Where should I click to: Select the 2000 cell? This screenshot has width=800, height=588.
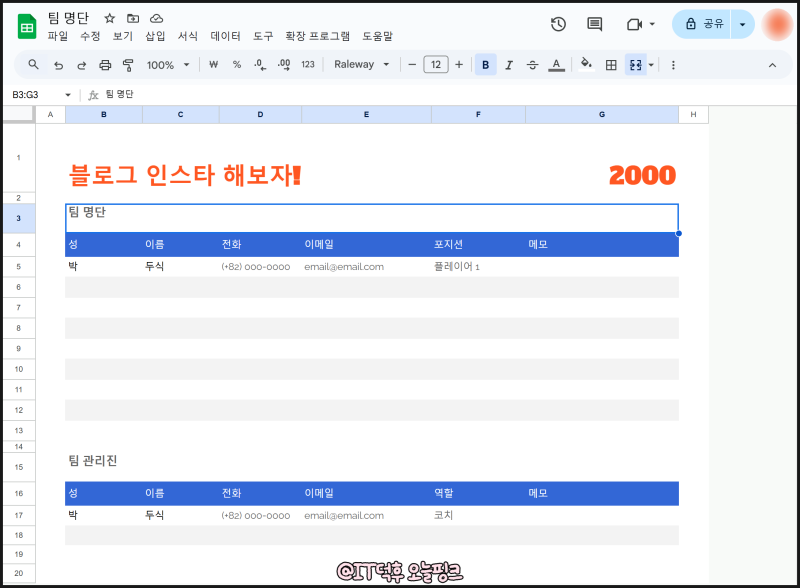coord(642,175)
